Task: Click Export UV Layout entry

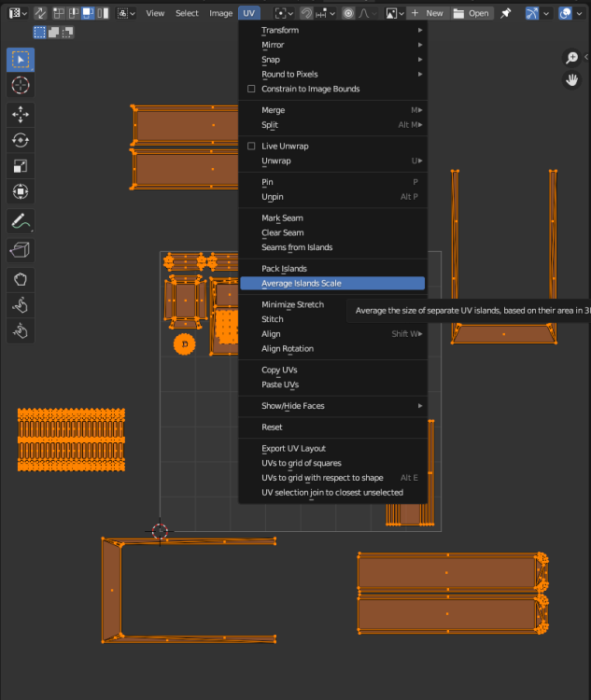Action: coord(293,448)
